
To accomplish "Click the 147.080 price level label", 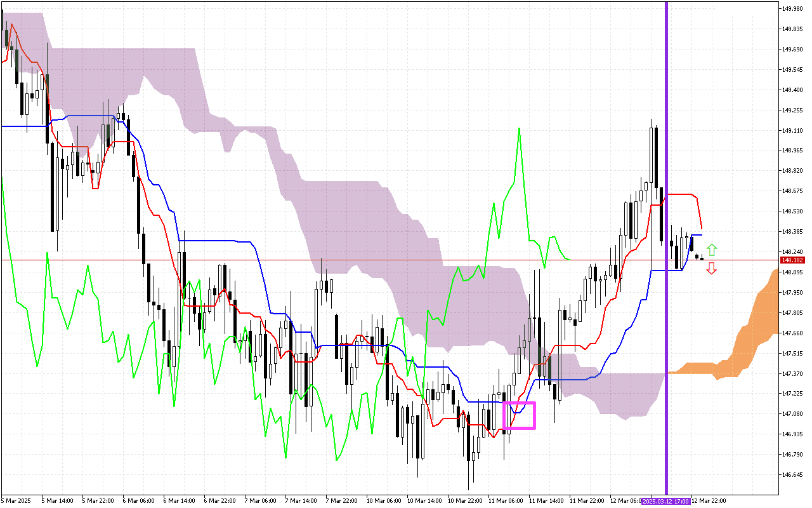I will (793, 414).
